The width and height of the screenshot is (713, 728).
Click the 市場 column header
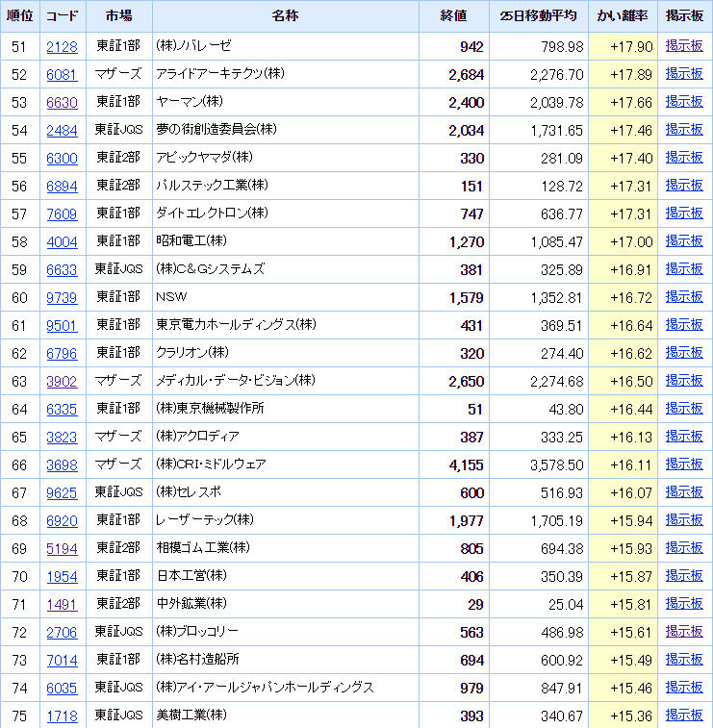click(119, 15)
